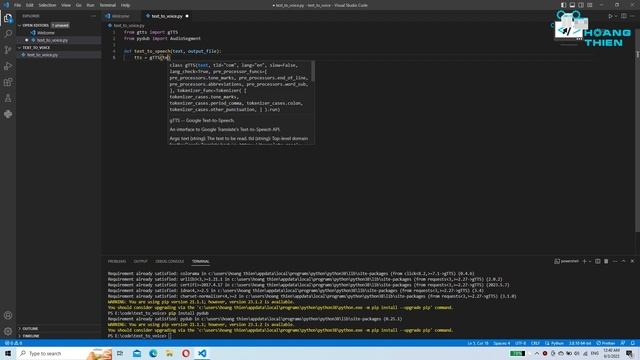Toggle secondary sidebar layout icon
Viewport: 640px width, 360px height.
coord(581,5)
